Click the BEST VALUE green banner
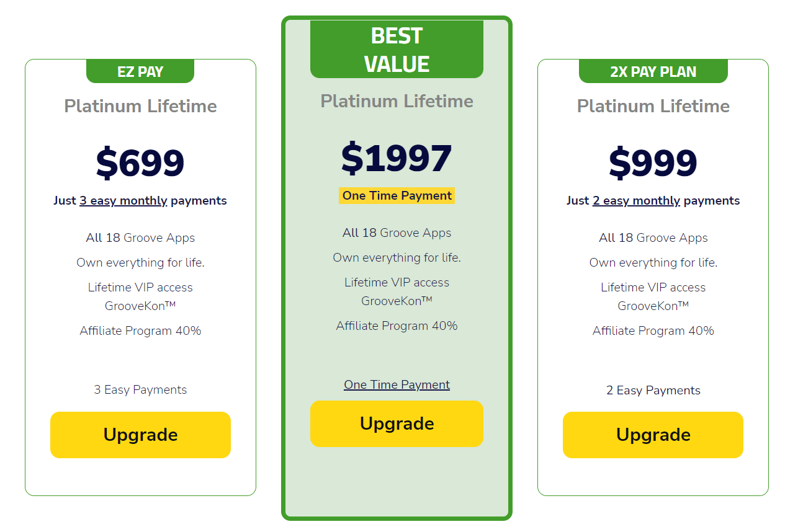Viewport: 785px width, 532px height. (x=397, y=50)
